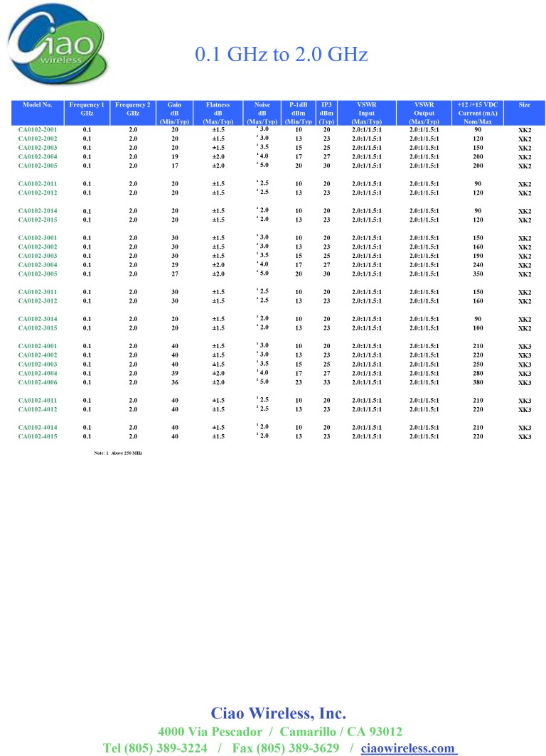This screenshot has height=756, width=546.
Task: Open the CA0102-4006 model link
Action: pyautogui.click(x=38, y=382)
